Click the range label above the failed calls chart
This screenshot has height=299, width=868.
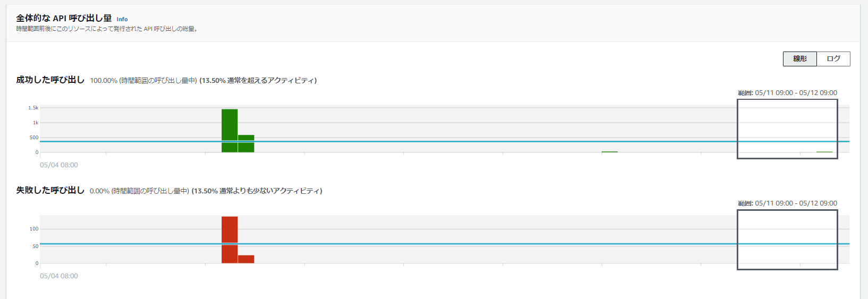(787, 203)
